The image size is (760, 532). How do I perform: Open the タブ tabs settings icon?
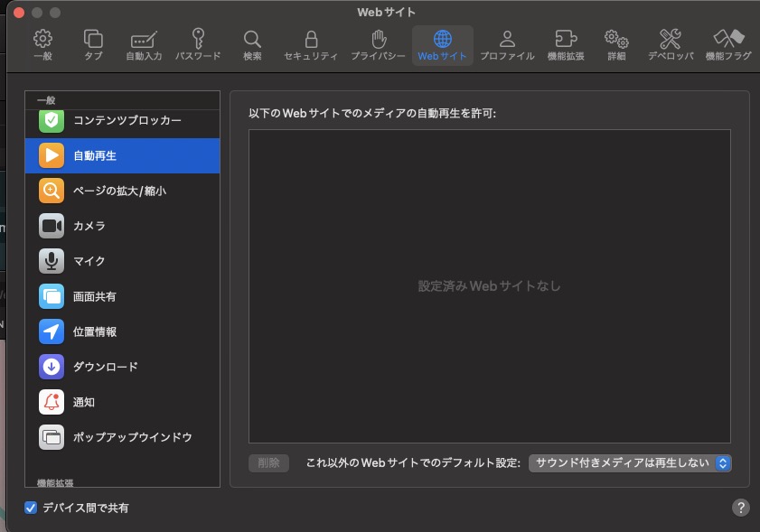click(x=93, y=39)
